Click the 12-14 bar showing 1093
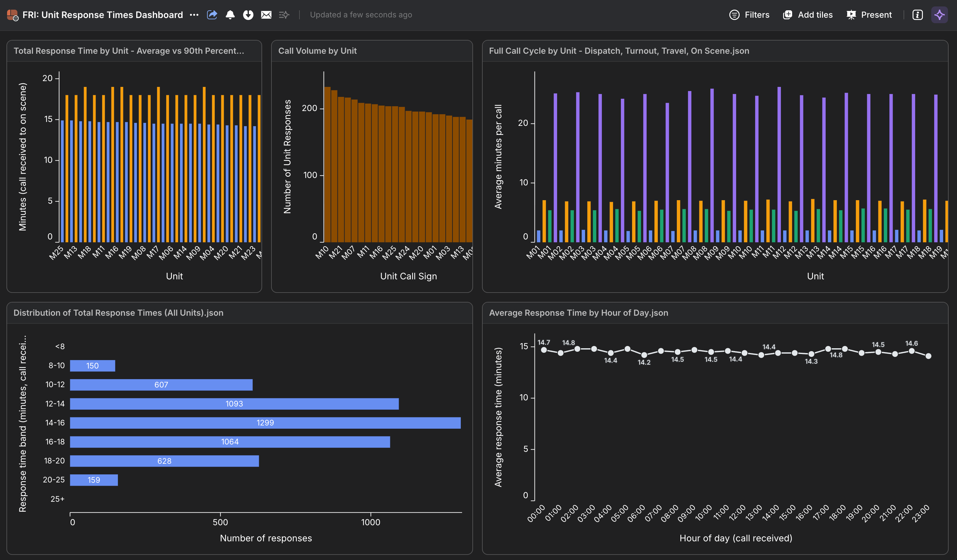957x560 pixels. [234, 404]
